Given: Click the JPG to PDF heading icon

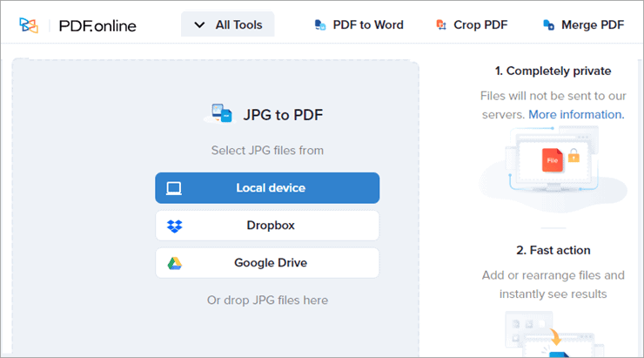Looking at the screenshot, I should coord(218,113).
